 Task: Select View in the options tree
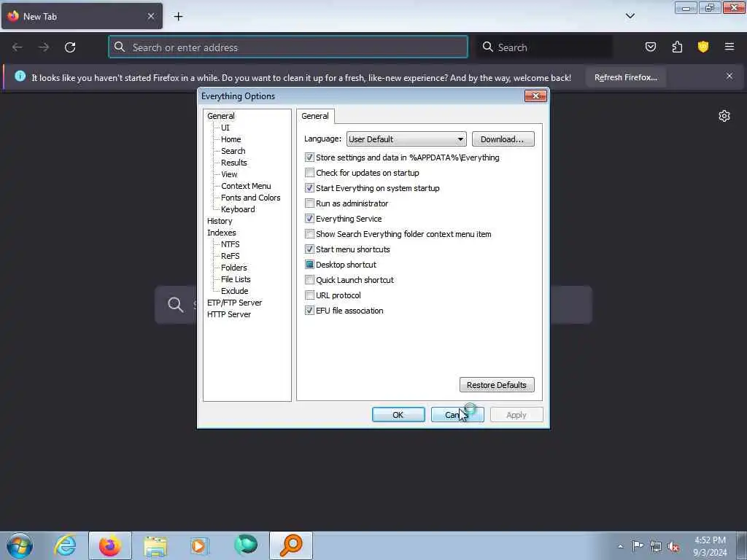[x=229, y=174]
